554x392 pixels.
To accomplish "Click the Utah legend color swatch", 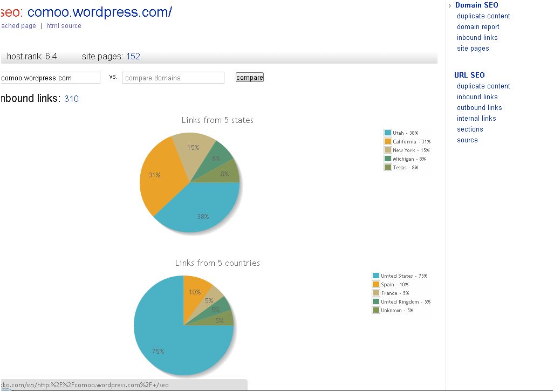I will coord(387,133).
